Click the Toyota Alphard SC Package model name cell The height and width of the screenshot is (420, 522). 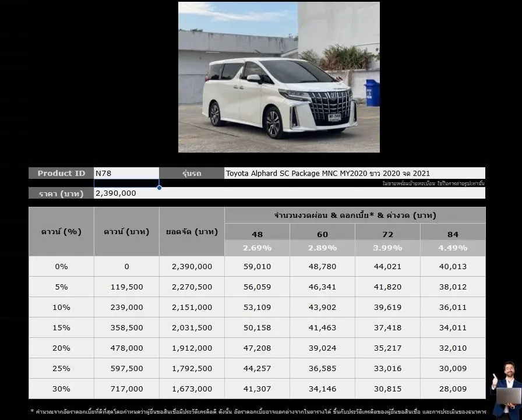pyautogui.click(x=355, y=173)
